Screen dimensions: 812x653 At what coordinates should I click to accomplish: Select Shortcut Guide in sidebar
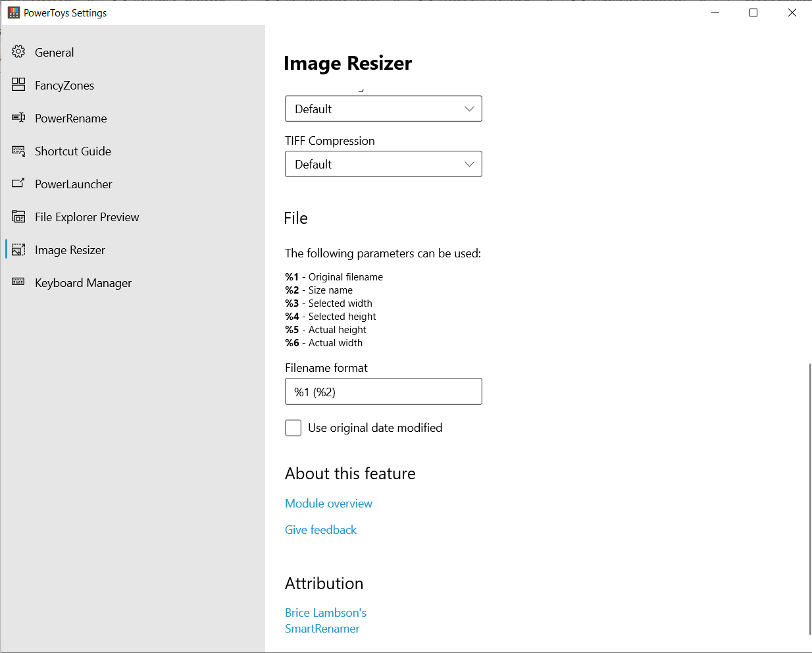click(x=73, y=151)
